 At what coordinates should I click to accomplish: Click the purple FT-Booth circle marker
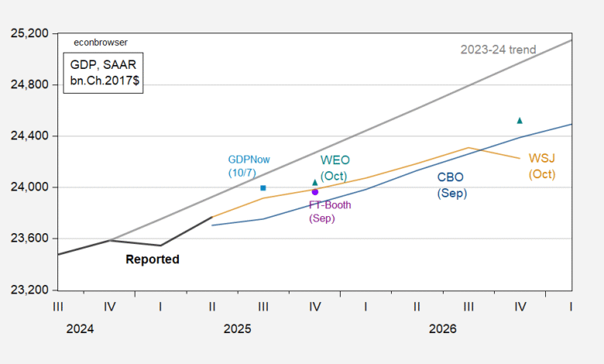point(314,191)
